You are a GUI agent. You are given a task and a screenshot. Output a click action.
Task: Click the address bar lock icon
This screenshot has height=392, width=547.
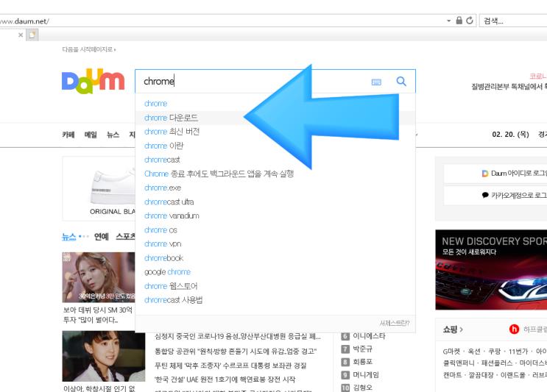click(x=459, y=21)
